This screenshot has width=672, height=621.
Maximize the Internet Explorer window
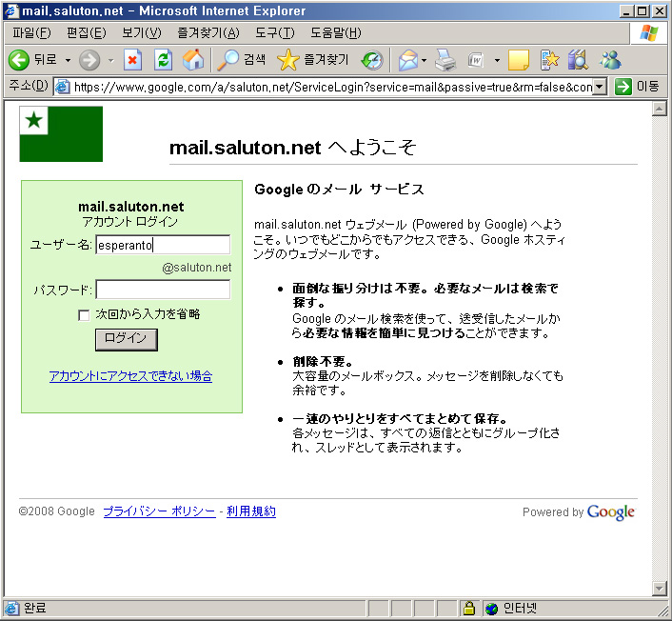(x=642, y=11)
